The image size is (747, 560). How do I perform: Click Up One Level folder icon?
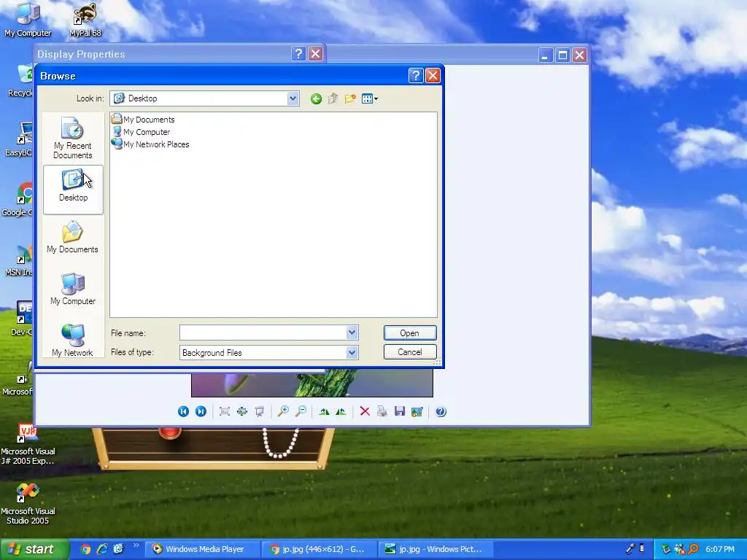tap(333, 98)
